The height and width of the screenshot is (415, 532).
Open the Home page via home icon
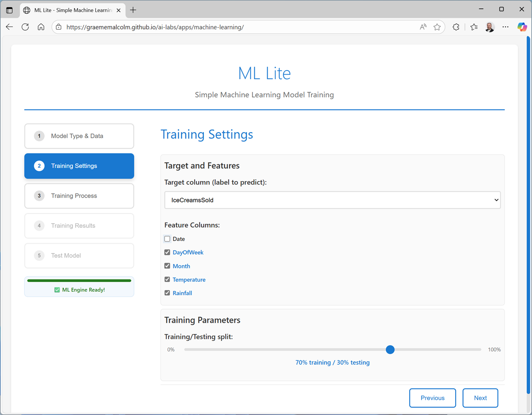(41, 27)
